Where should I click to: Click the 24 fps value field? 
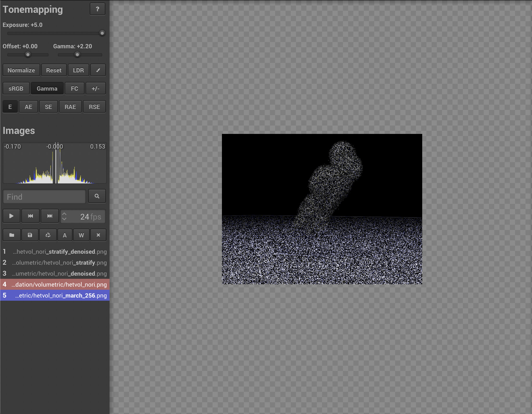(83, 216)
